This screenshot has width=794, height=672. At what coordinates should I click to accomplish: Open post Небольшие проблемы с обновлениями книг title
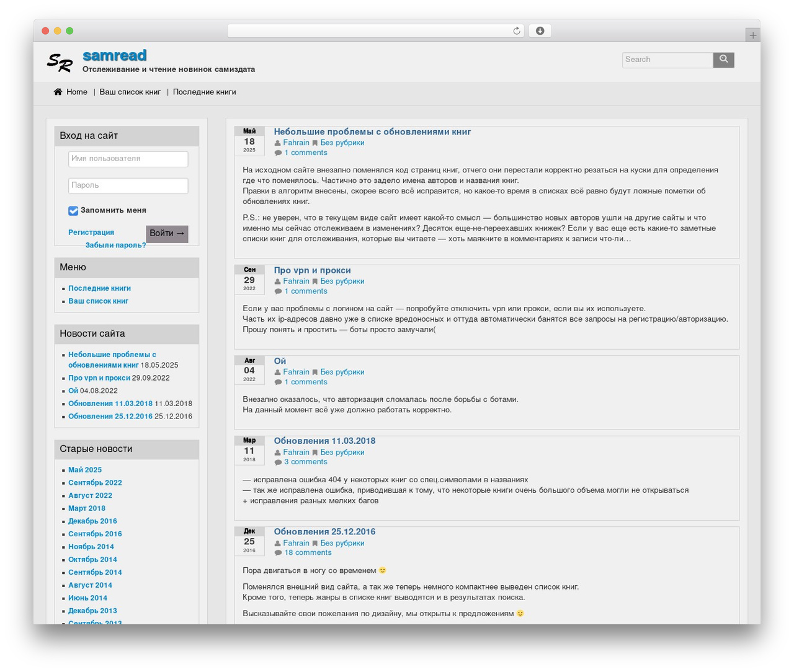(x=372, y=132)
